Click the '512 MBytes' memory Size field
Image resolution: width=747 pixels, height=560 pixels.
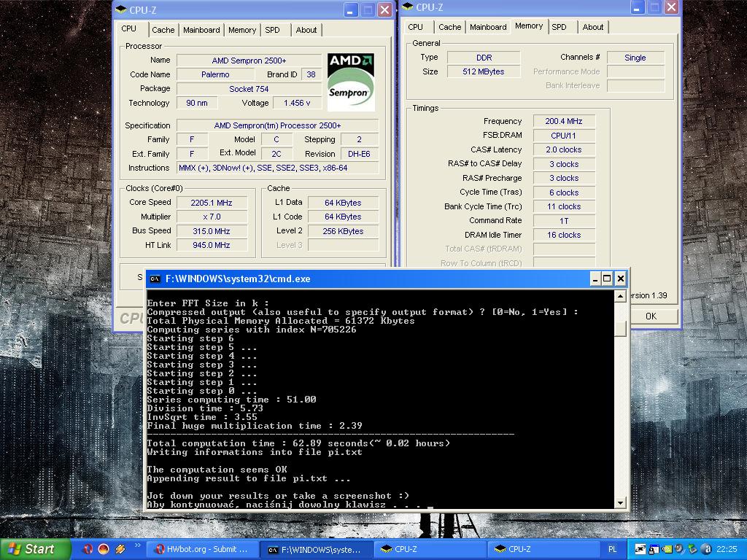coord(484,71)
